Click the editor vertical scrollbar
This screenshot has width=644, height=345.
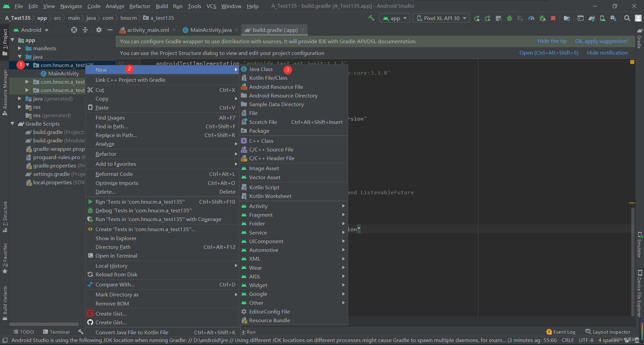point(633,261)
